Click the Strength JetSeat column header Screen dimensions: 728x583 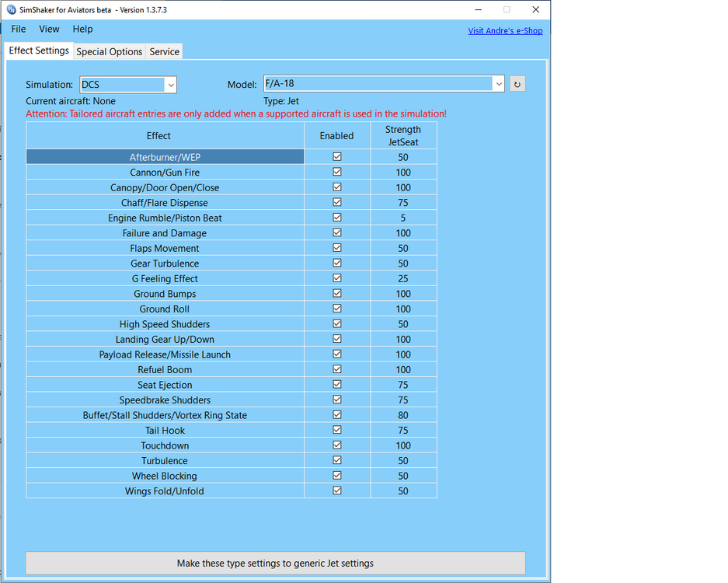[x=403, y=136]
